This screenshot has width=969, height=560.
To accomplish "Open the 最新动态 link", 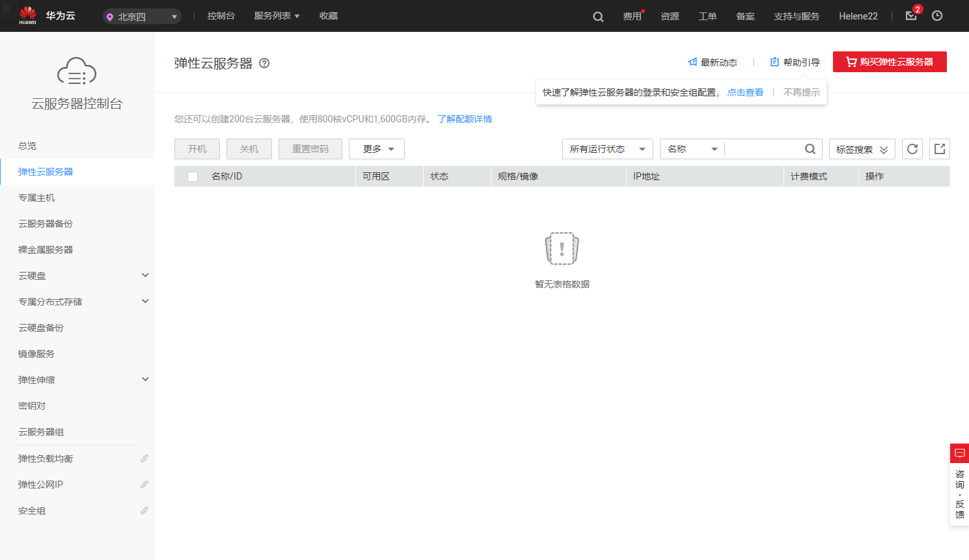I will point(713,62).
